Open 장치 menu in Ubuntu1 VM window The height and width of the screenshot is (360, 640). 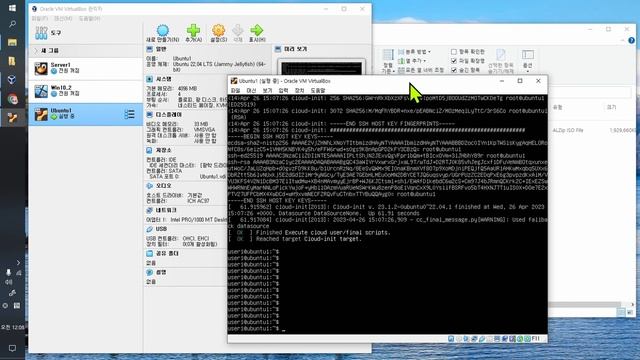coord(300,91)
